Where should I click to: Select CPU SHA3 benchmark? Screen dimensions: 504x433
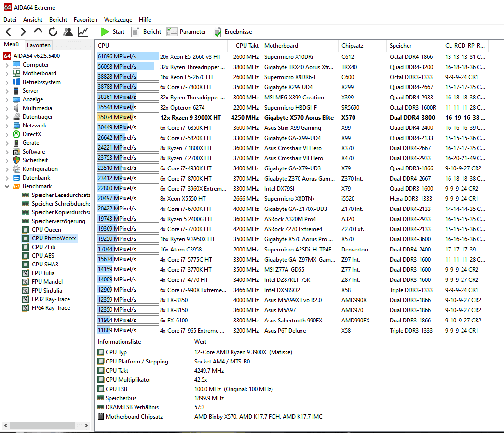point(45,265)
